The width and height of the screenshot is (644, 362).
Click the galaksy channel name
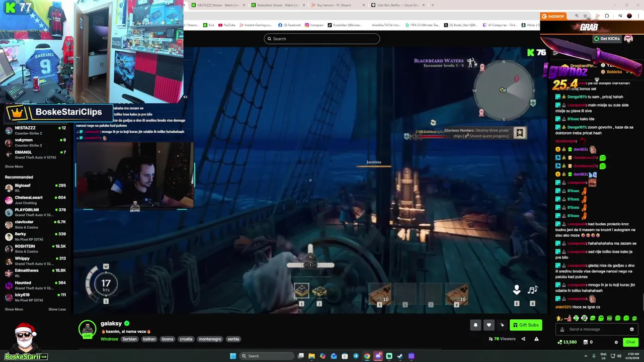point(111,323)
